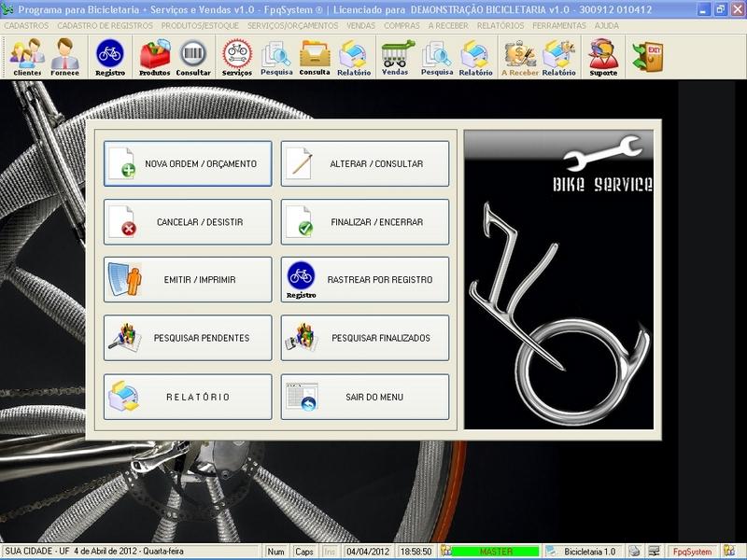The width and height of the screenshot is (747, 560).
Task: Click the exit door icon in toolbar
Action: point(647,56)
